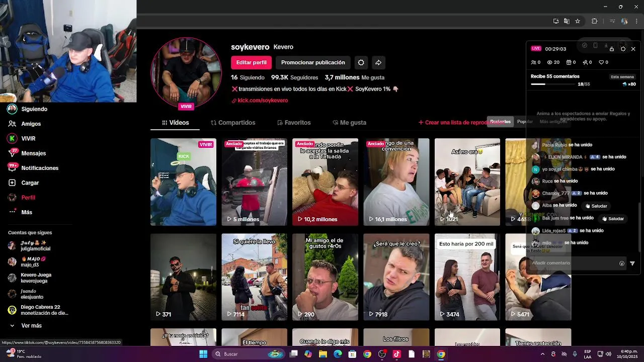Viewport: 644px width, 362px height.
Task: Open Chrome profile avatar
Action: coord(624,21)
